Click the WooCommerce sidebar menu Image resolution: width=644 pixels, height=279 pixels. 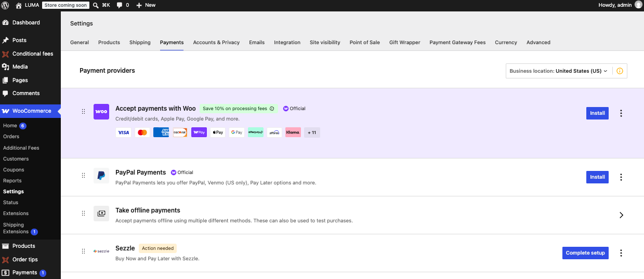point(30,111)
